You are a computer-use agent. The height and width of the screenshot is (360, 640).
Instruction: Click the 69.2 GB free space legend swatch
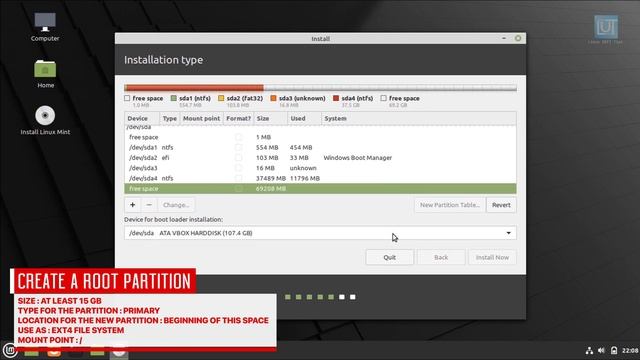click(x=383, y=98)
